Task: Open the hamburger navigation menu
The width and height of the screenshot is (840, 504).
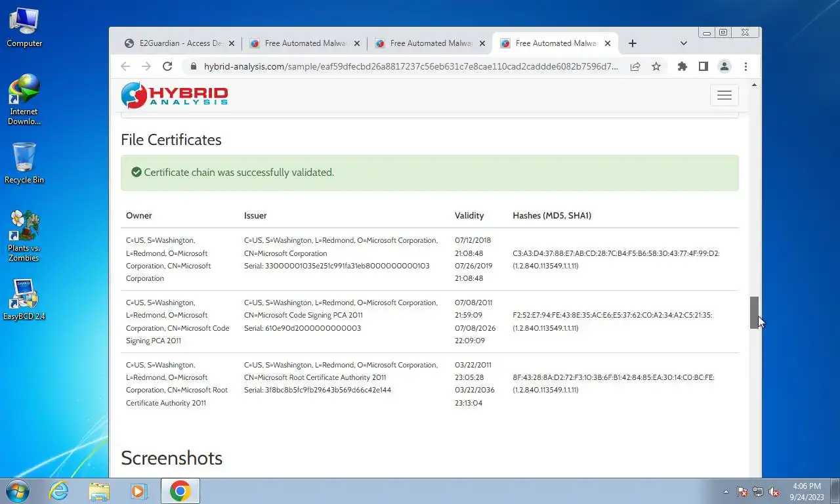Action: [724, 96]
